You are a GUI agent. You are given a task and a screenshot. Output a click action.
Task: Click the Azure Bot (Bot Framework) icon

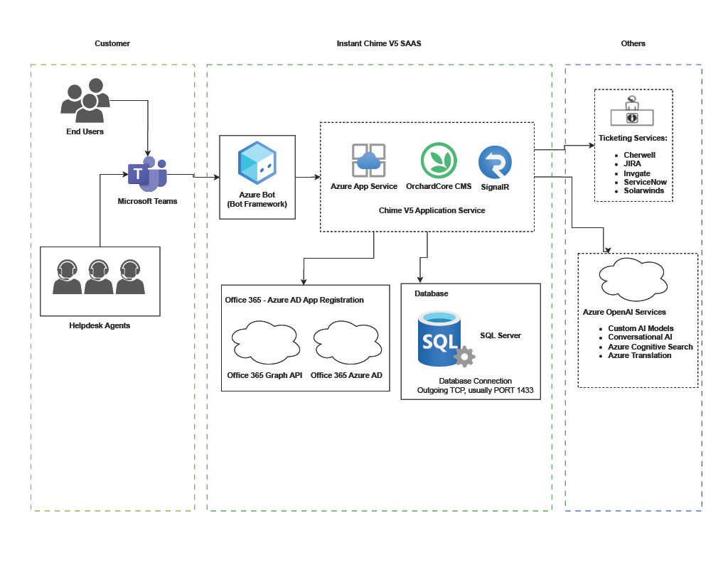(x=257, y=163)
